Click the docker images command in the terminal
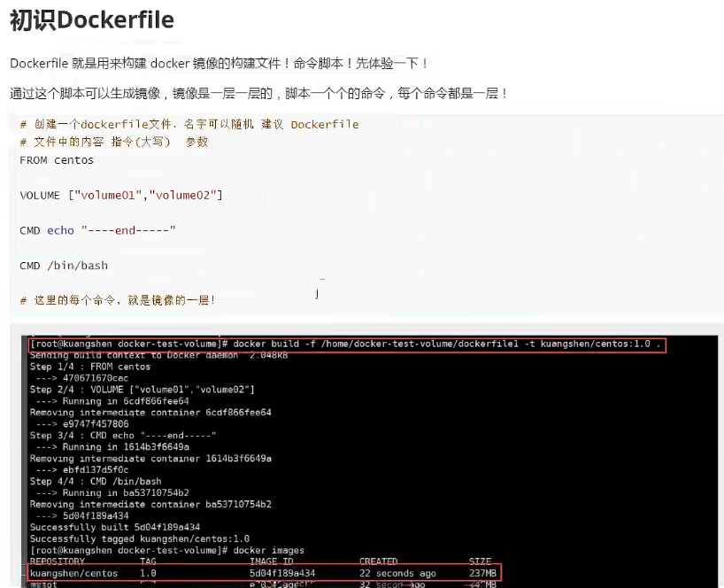Screen dimensions: 724x588 (x=269, y=550)
